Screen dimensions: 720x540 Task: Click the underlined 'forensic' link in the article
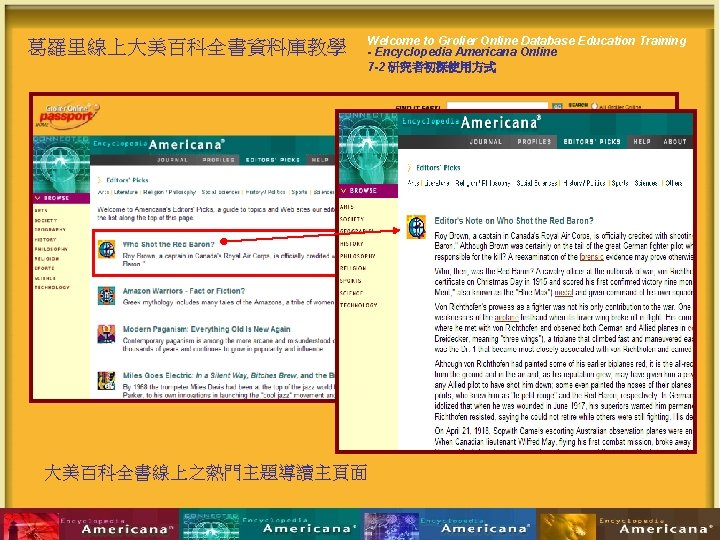pos(591,257)
